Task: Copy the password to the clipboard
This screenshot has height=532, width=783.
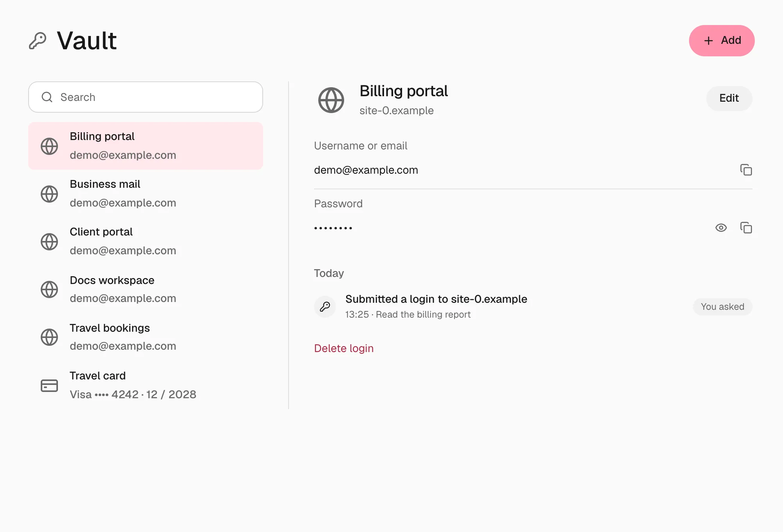Action: (x=746, y=228)
